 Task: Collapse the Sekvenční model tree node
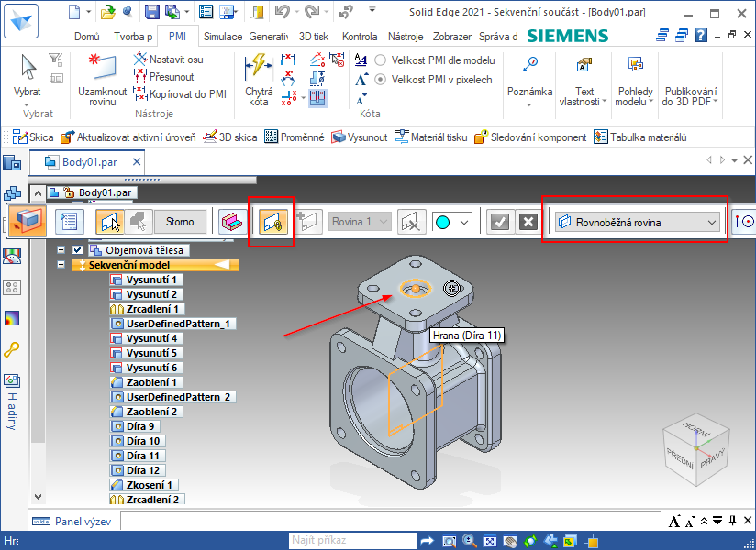point(61,265)
